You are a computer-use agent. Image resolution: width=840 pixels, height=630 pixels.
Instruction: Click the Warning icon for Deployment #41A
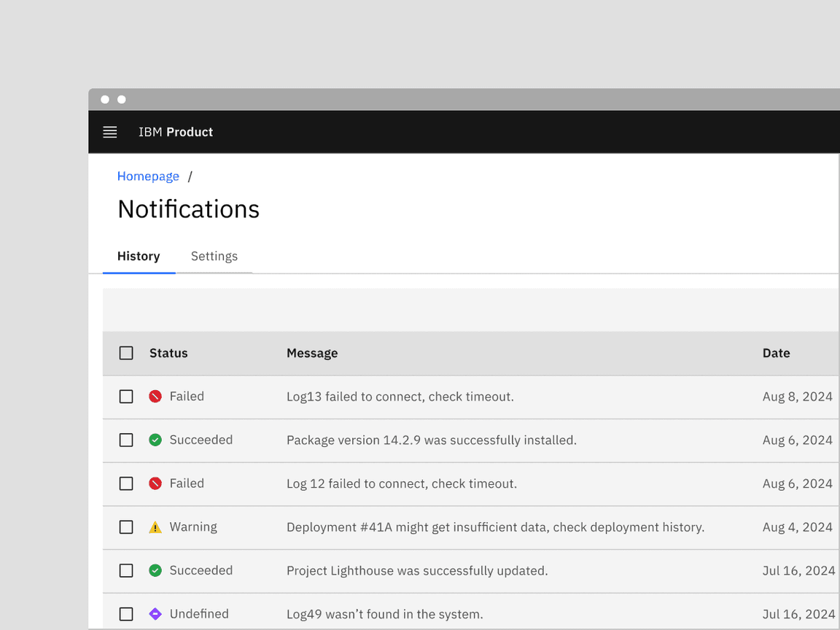(x=155, y=526)
